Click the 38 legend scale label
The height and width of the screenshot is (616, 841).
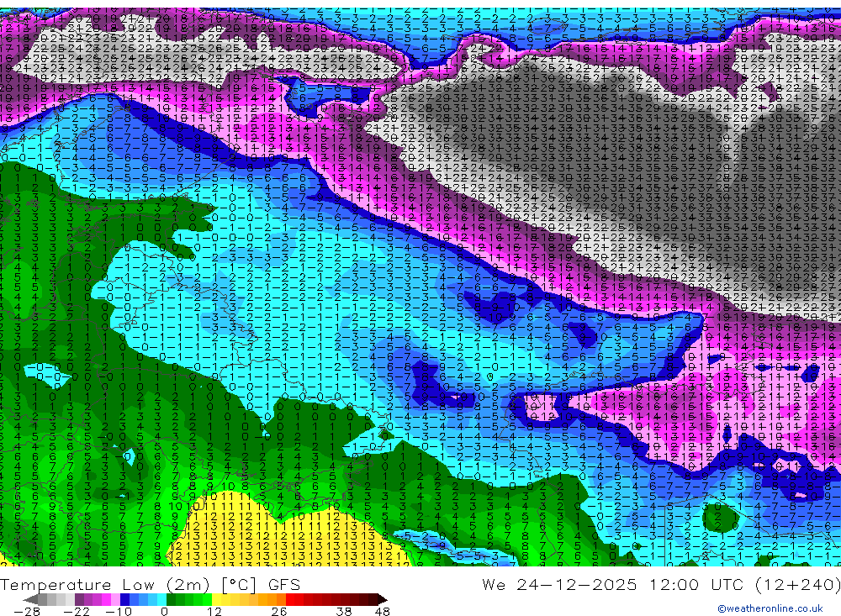pos(343,611)
